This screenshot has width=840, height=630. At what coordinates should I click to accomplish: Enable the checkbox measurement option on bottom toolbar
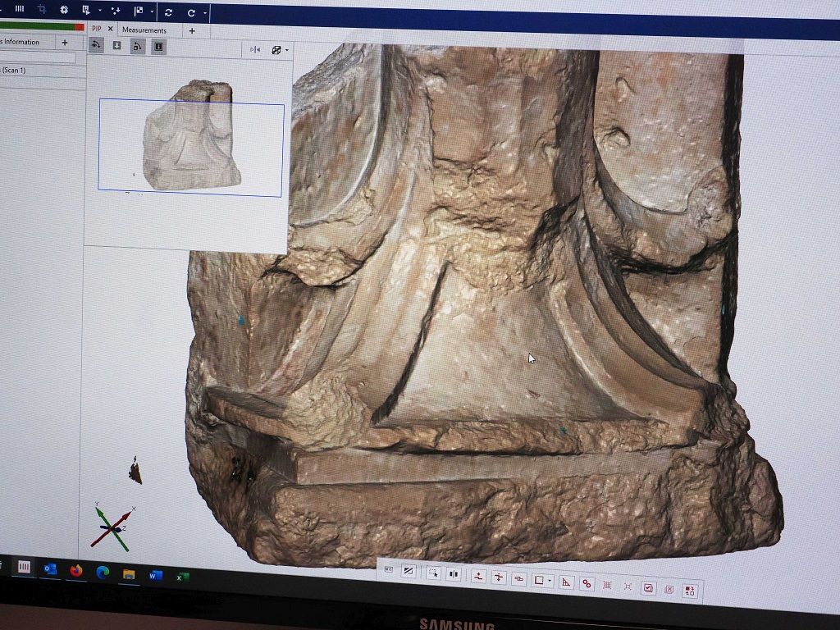(650, 587)
